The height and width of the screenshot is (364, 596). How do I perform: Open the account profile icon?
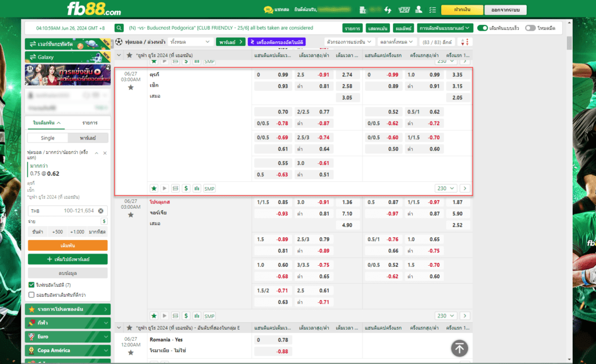[418, 9]
